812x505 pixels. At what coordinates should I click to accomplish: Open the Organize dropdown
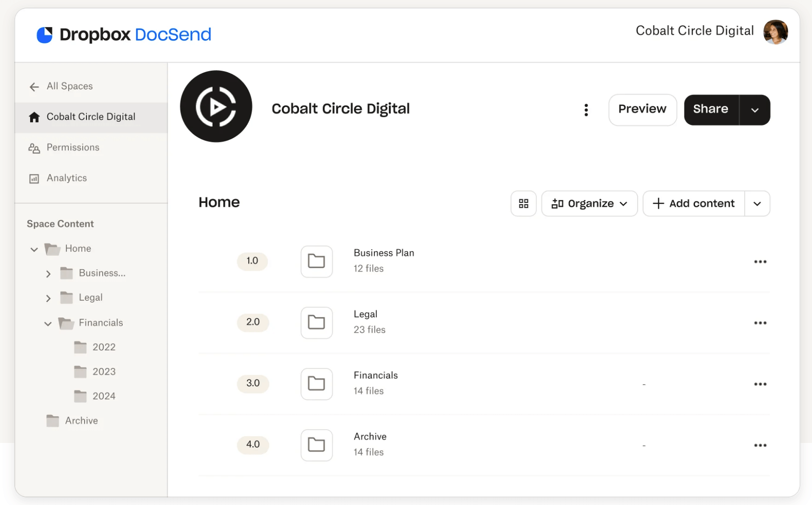pos(589,204)
